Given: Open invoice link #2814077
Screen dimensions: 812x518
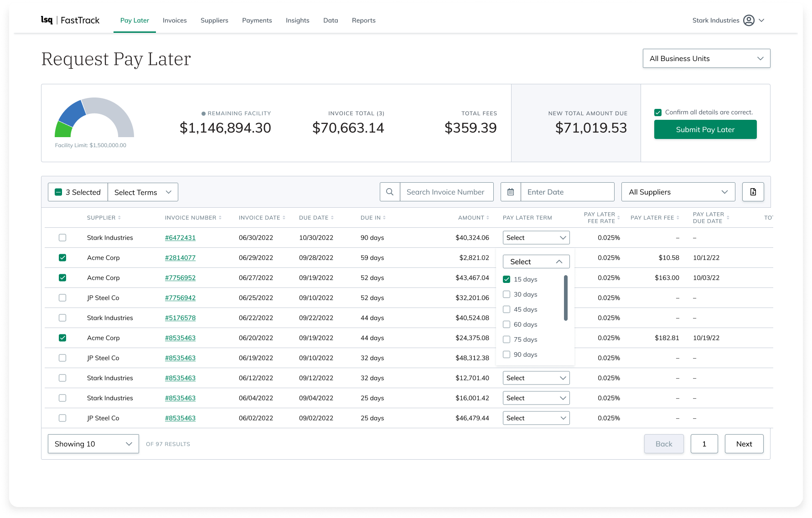Looking at the screenshot, I should [x=180, y=258].
